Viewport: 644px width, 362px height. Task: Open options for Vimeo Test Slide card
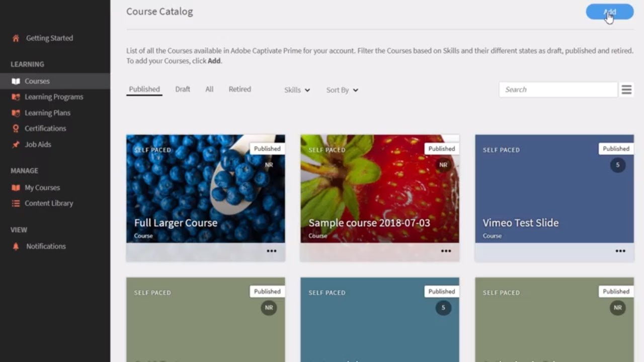coord(620,251)
